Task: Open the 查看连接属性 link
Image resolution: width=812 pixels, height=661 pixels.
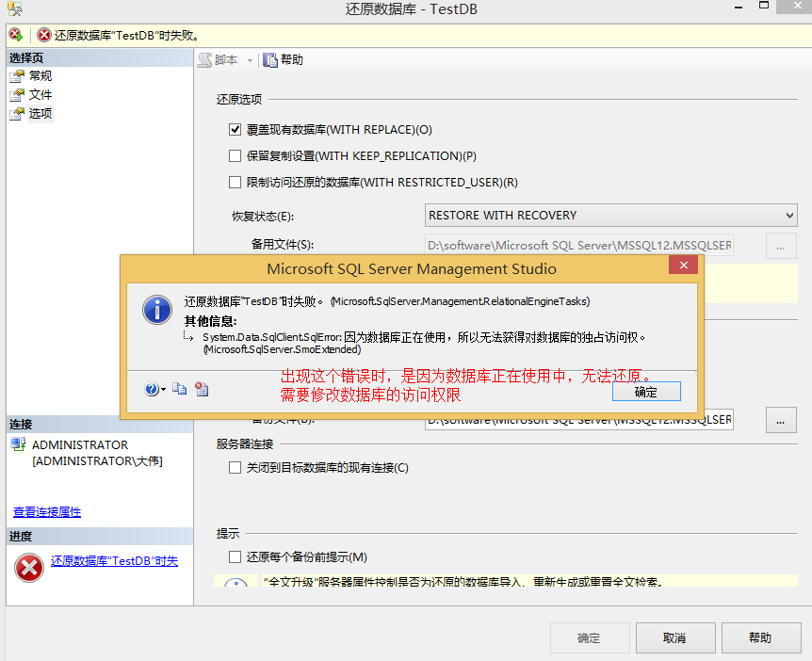Action: [47, 512]
